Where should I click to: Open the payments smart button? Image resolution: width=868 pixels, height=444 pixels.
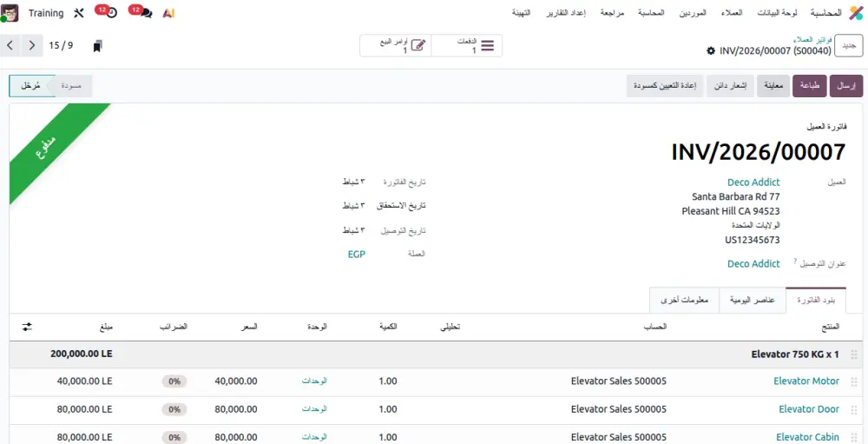[x=467, y=45]
